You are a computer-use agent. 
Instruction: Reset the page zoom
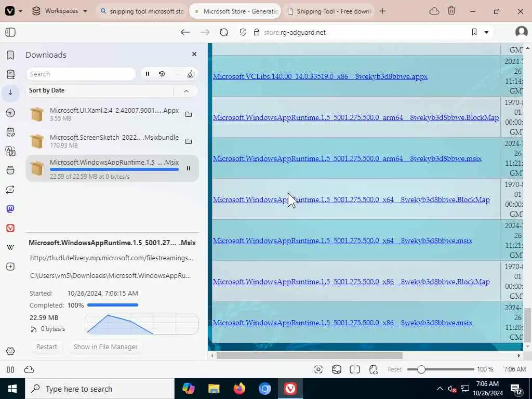point(394,369)
